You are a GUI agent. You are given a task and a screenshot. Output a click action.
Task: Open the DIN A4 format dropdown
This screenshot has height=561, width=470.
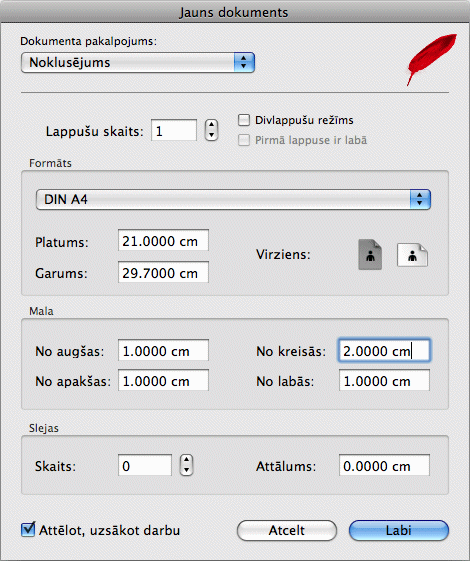point(234,199)
